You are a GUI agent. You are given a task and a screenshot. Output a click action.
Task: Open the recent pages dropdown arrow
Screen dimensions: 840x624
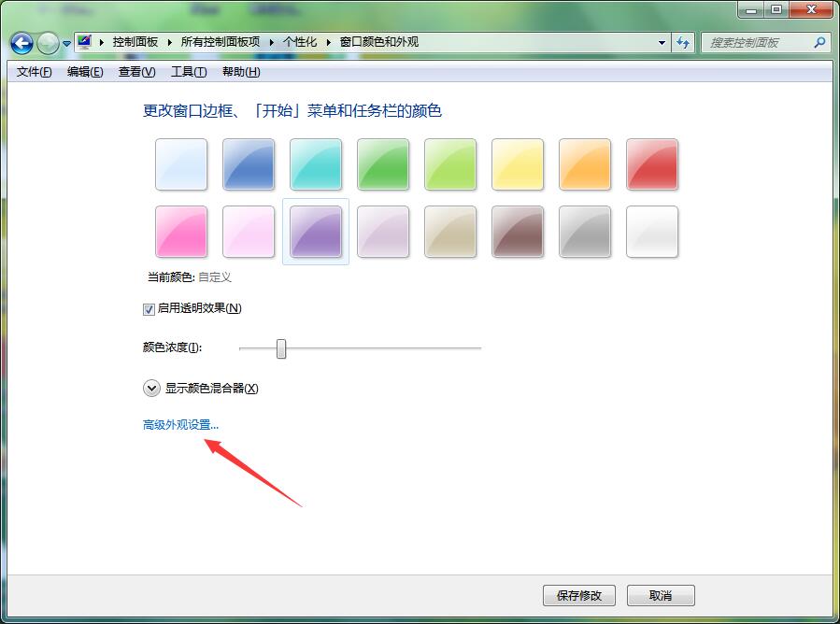[66, 43]
